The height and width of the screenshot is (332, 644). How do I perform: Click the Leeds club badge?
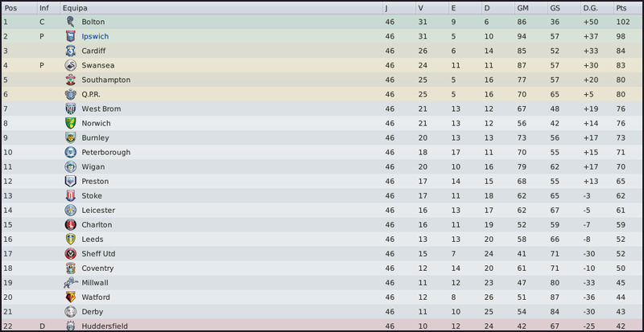click(70, 240)
